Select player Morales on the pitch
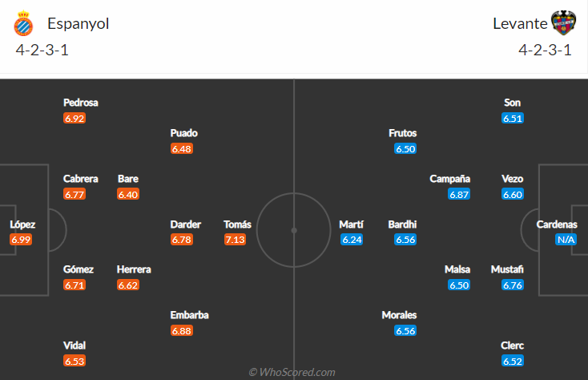This screenshot has height=380, width=588. (399, 315)
